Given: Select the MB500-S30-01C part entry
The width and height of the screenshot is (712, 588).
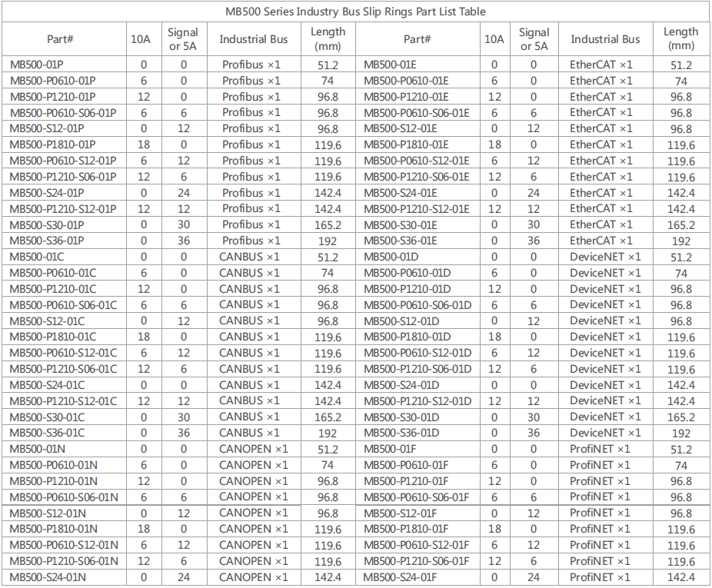Looking at the screenshot, I should [x=47, y=417].
